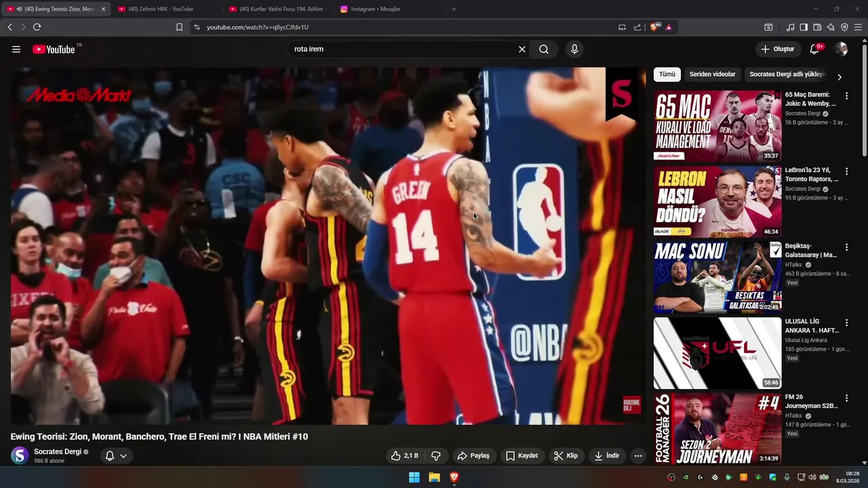The image size is (868, 488).
Task: Share the video via the Paylaş button
Action: coord(473,456)
